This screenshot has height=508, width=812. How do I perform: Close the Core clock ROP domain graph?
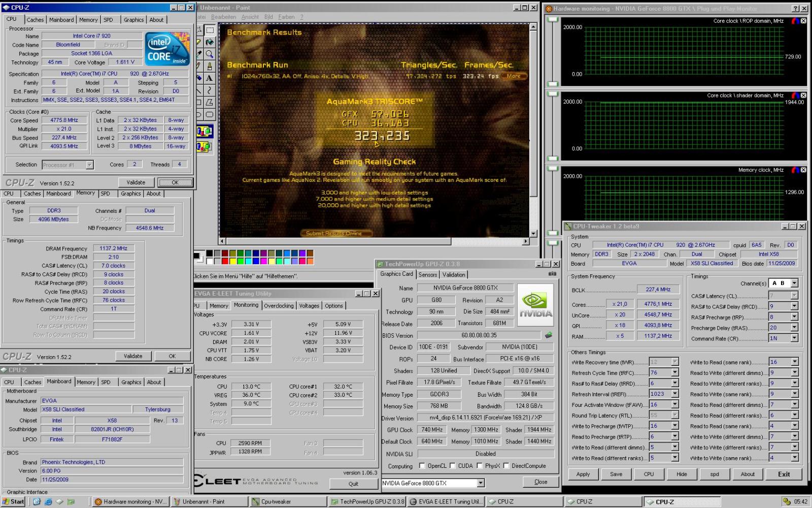(x=803, y=21)
